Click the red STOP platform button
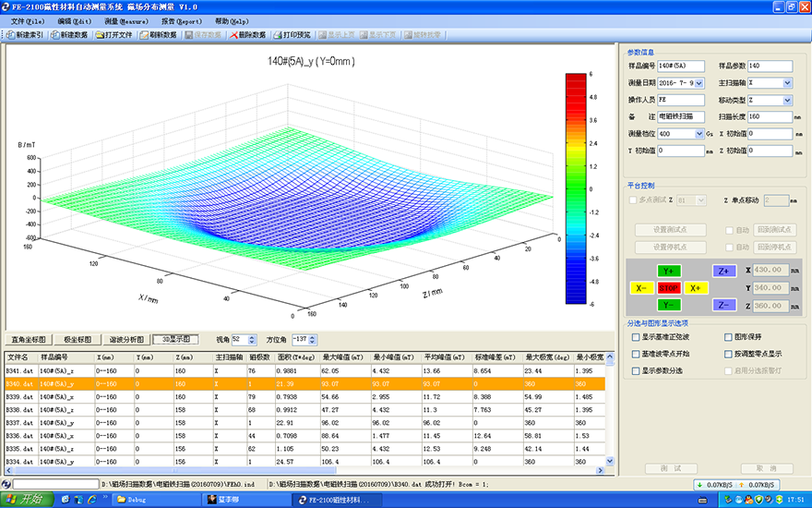 pyautogui.click(x=669, y=288)
